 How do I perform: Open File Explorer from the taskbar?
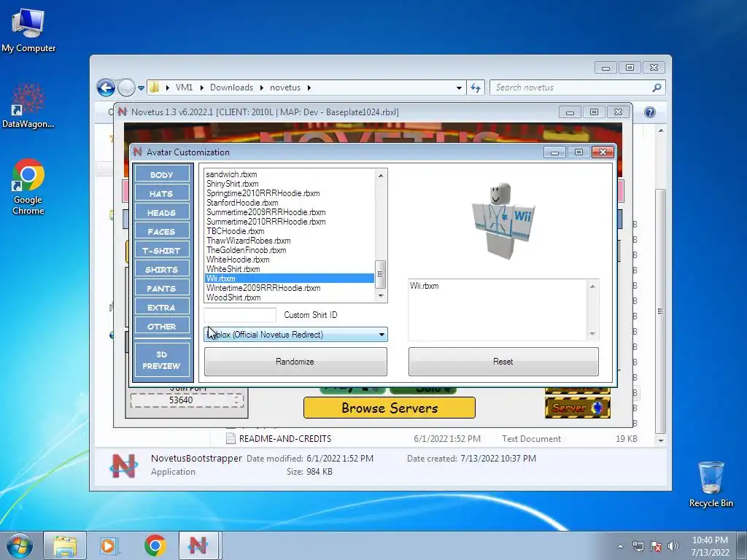tap(65, 545)
